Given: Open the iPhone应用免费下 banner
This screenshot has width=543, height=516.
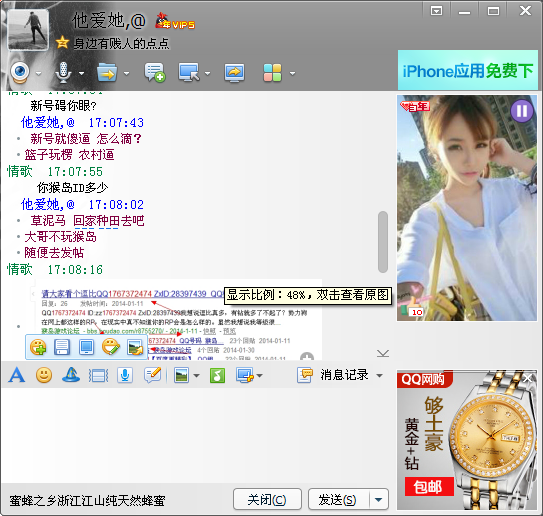Looking at the screenshot, I should (x=468, y=70).
